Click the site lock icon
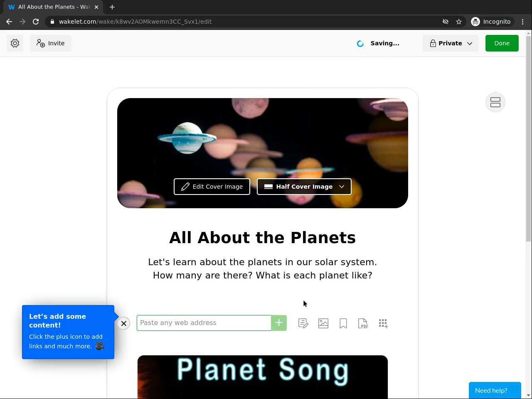This screenshot has width=532, height=399. pos(52,22)
